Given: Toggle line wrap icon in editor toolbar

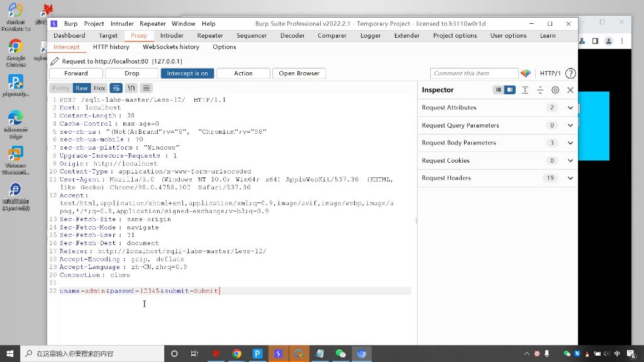Looking at the screenshot, I should click(x=116, y=88).
